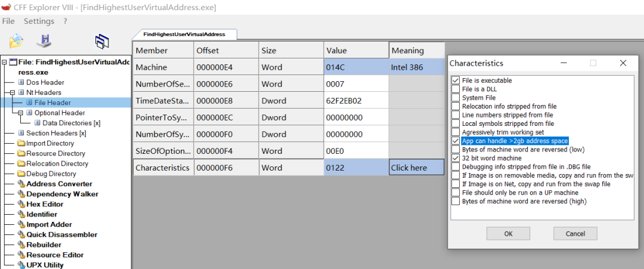
Task: Tick Local symbols stripped from file
Action: [456, 123]
